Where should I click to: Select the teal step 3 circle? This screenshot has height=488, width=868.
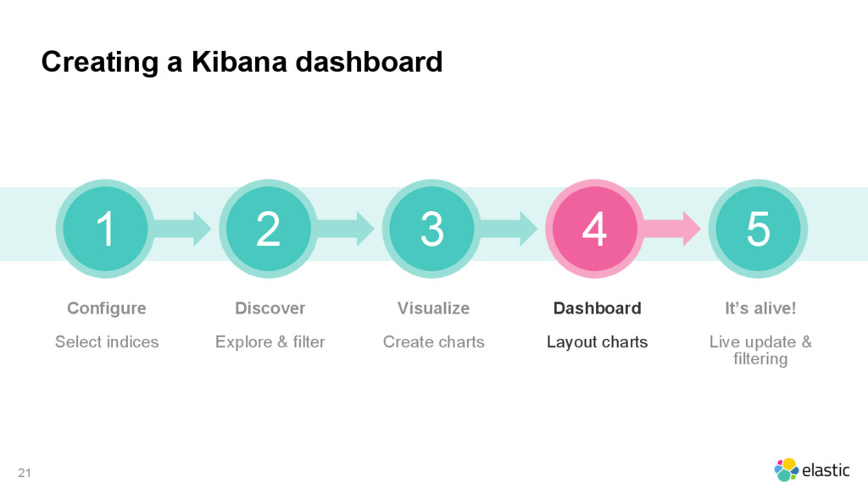(x=431, y=229)
